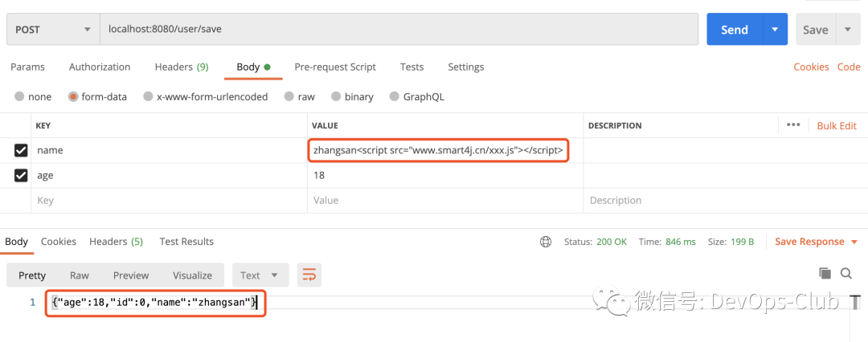Click the name value with script tag
This screenshot has width=868, height=342.
438,150
